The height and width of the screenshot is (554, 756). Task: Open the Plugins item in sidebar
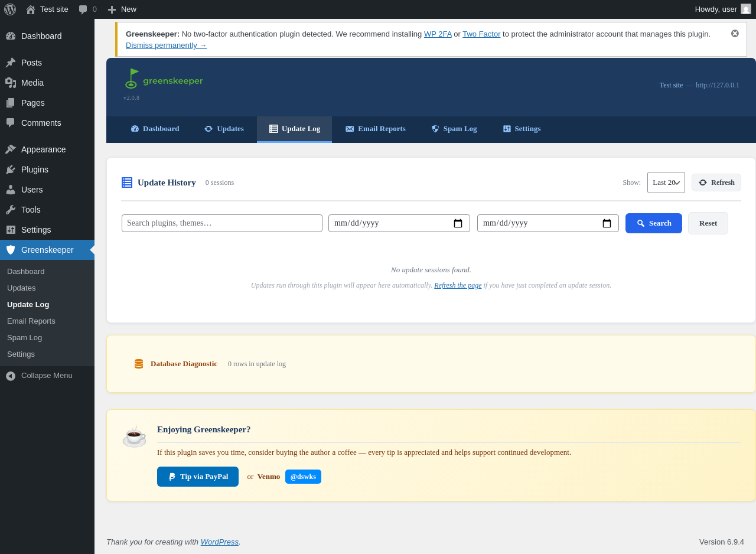[35, 170]
